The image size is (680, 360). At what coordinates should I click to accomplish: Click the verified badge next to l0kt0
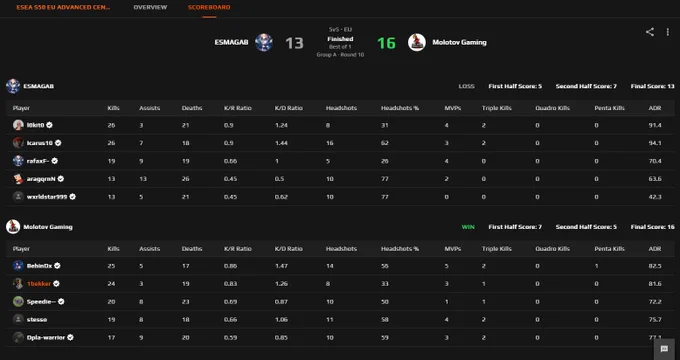(x=49, y=125)
